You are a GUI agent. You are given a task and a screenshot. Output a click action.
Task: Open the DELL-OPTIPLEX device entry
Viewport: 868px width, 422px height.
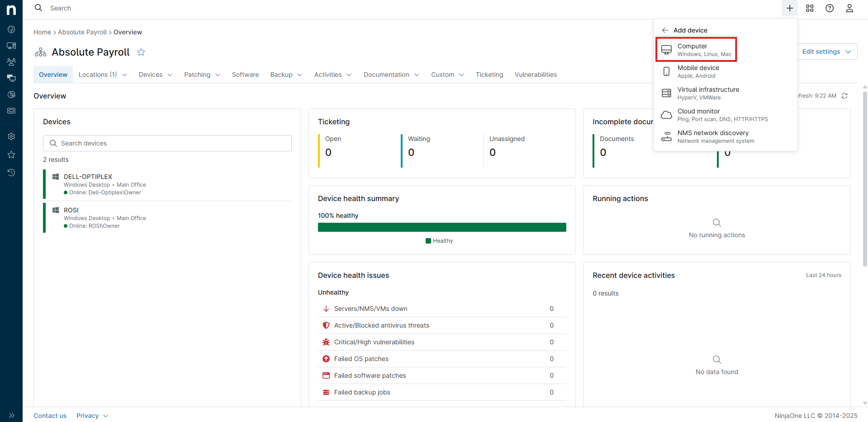[x=88, y=177]
